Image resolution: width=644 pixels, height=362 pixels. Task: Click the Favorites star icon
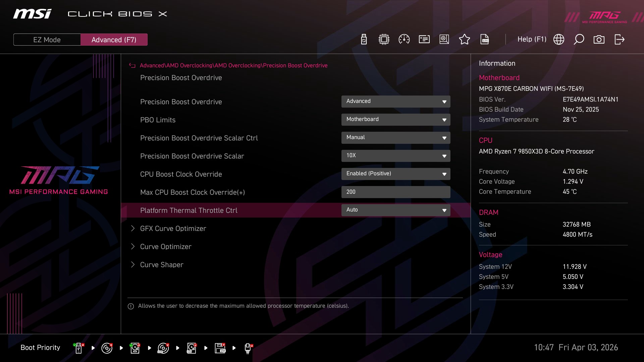(464, 40)
